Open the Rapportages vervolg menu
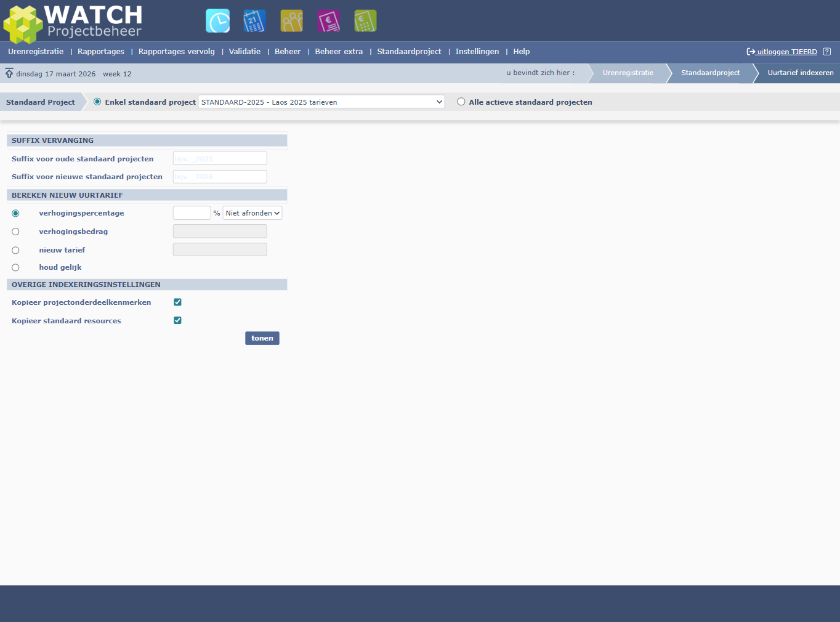Image resolution: width=840 pixels, height=622 pixels. tap(177, 52)
